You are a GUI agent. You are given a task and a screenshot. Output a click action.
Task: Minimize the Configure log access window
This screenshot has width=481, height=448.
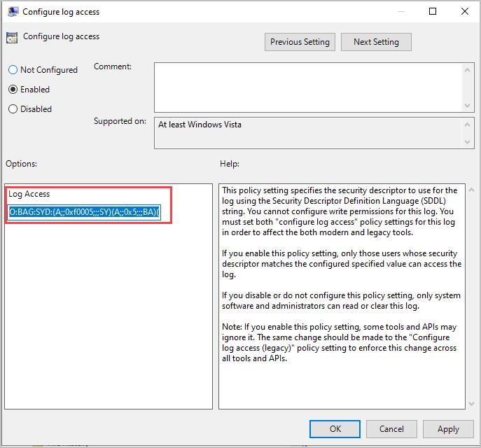(x=400, y=12)
